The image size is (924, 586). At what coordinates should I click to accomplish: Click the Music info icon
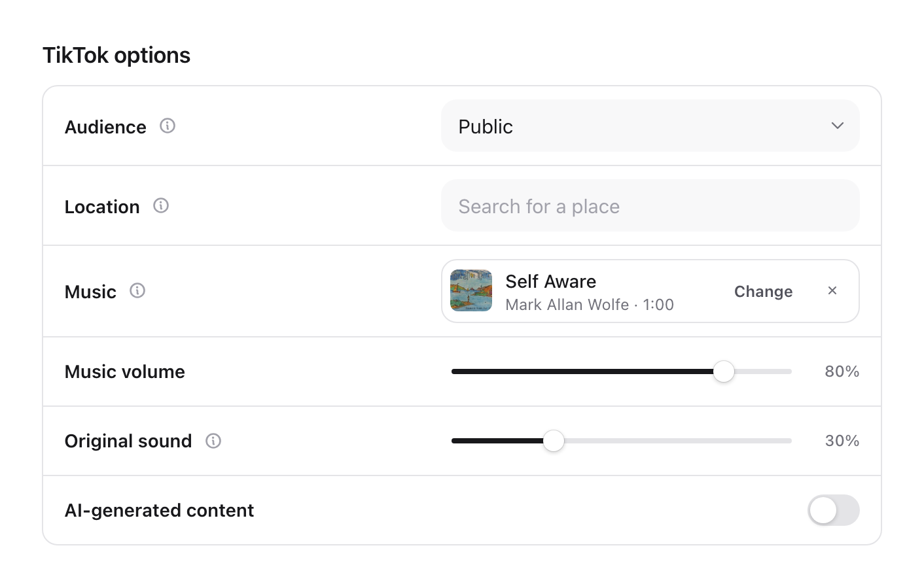tap(137, 290)
